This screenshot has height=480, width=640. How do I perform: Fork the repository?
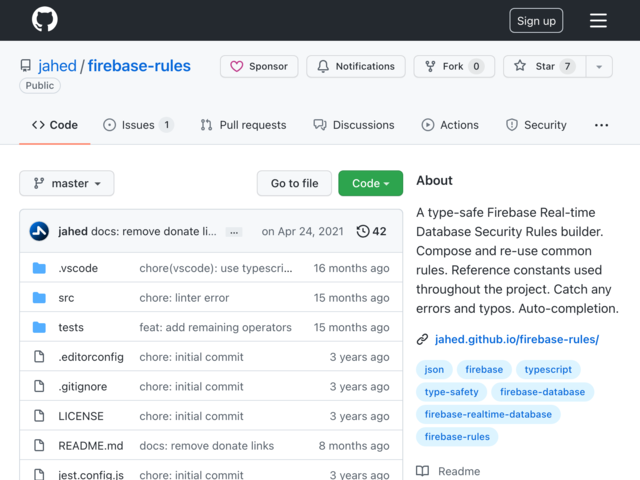click(x=454, y=66)
